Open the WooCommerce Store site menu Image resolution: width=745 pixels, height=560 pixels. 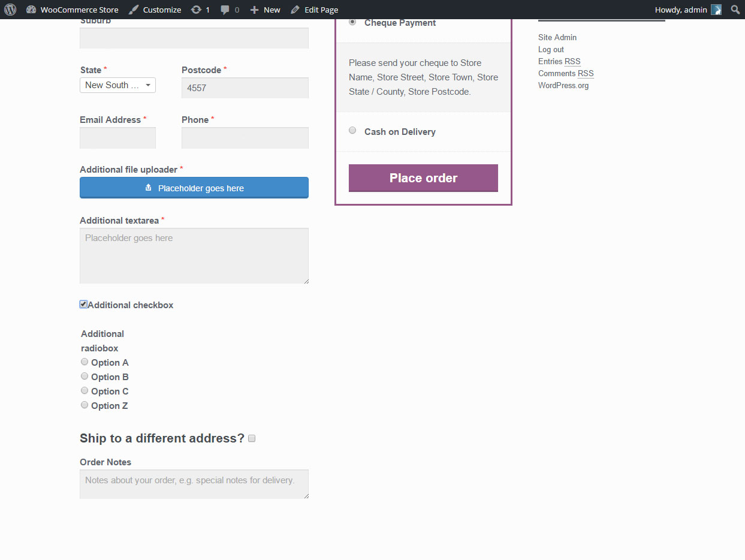click(x=73, y=10)
